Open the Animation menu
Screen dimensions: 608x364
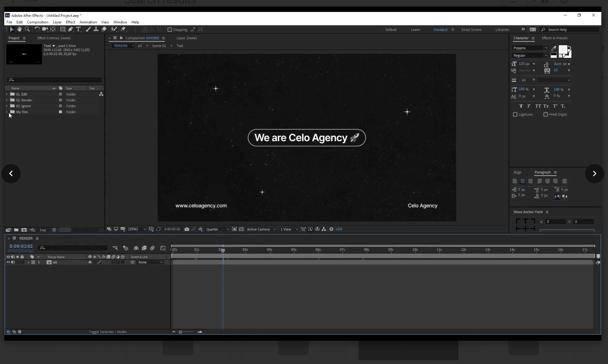(x=88, y=22)
